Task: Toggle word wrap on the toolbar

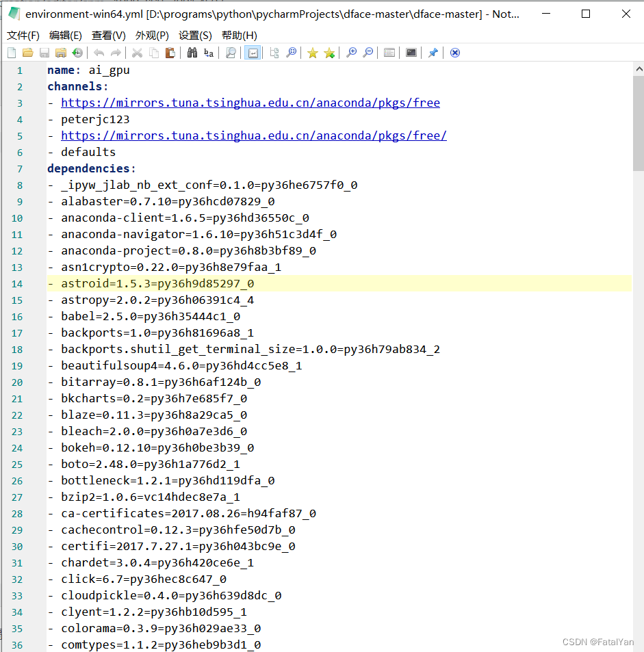Action: [x=253, y=53]
